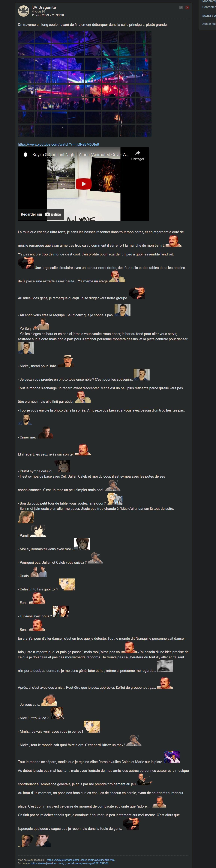Open the 'pour-sortir-avec-une-fille' Risitas link

pyautogui.click(x=81, y=860)
